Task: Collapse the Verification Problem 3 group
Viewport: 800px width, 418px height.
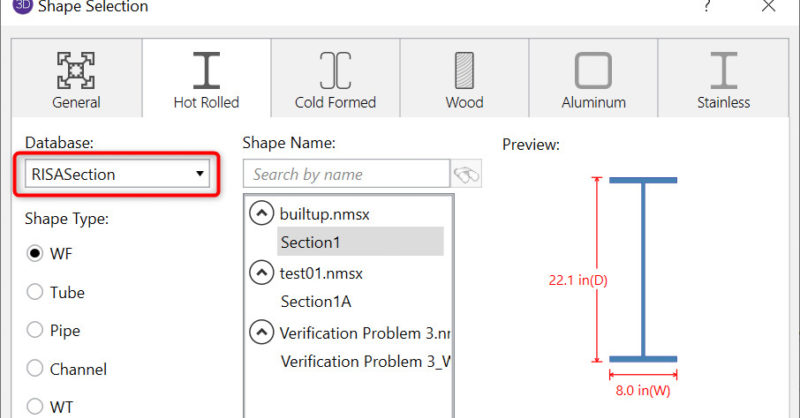Action: pyautogui.click(x=262, y=332)
